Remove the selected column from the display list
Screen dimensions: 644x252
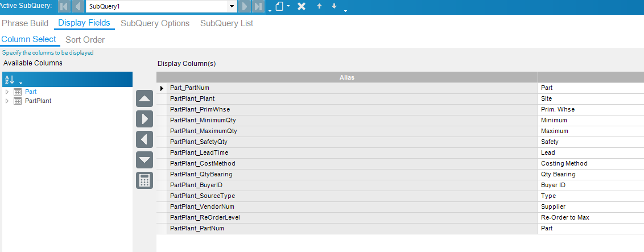[145, 139]
